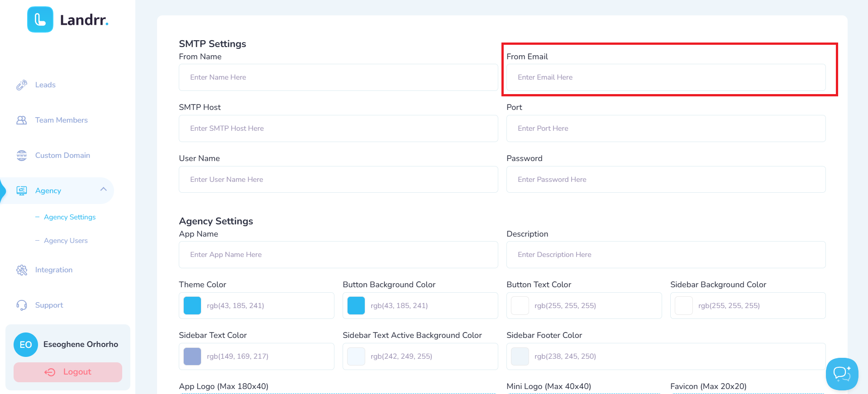Open Sidebar Background Color swatch
Screen dimensions: 868x394
click(x=684, y=306)
